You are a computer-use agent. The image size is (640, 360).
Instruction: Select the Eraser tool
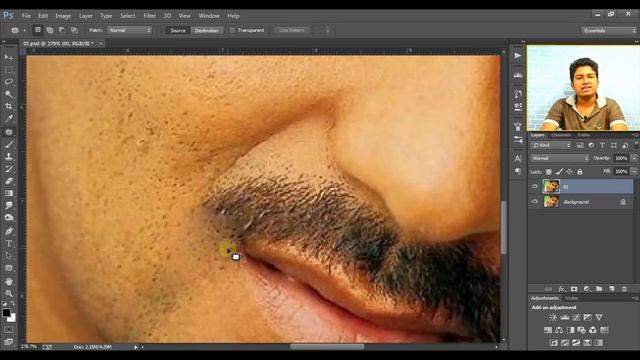coord(9,181)
